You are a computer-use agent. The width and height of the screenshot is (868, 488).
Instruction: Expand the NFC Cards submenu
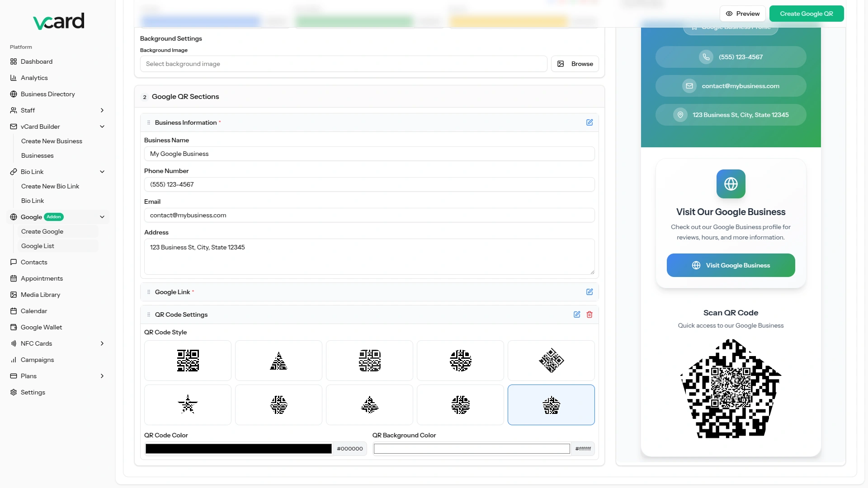point(102,343)
